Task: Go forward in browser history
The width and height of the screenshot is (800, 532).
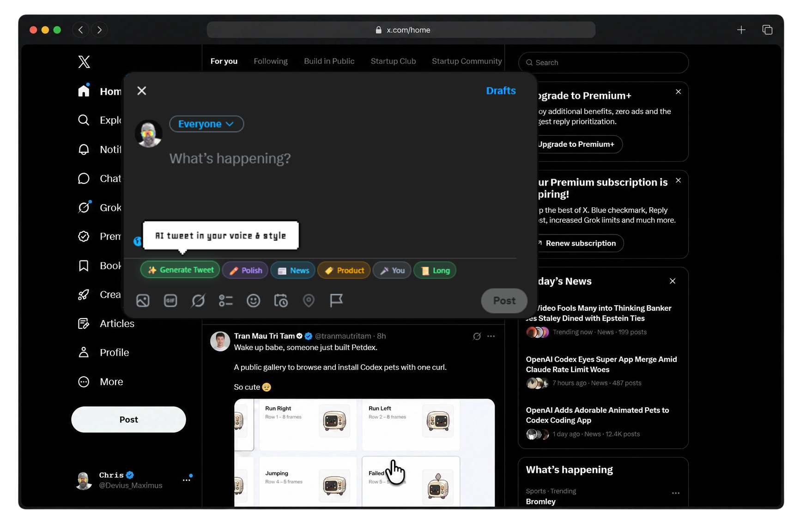Action: coord(99,30)
